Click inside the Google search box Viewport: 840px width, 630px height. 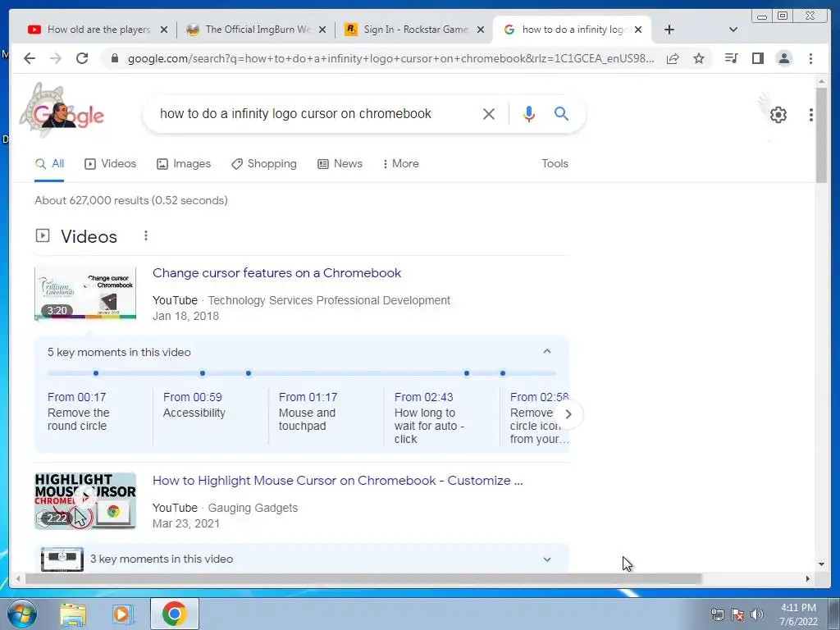click(316, 113)
